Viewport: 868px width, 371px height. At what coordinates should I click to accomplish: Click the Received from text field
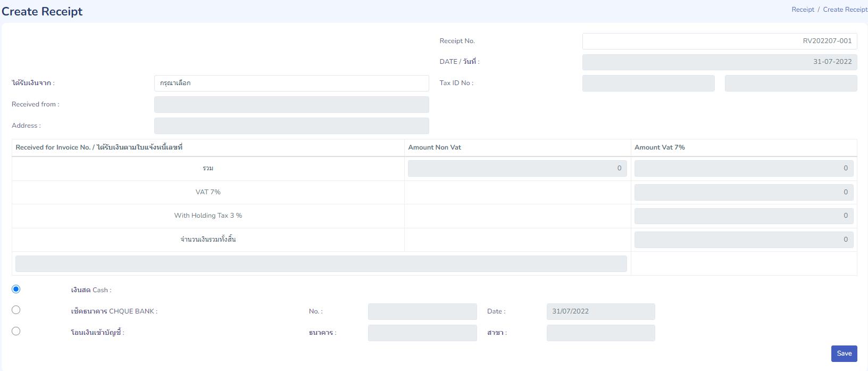(x=291, y=104)
